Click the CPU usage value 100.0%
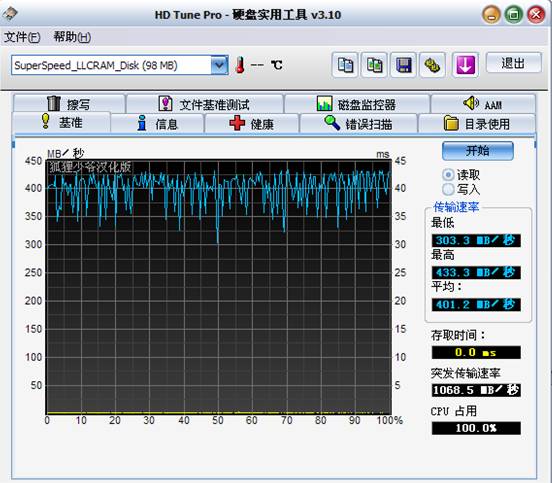Screen dimensions: 552x483 click(x=476, y=428)
